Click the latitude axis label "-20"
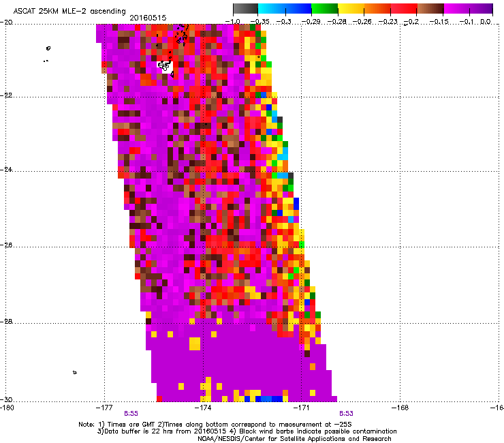Image resolution: width=504 pixels, height=443 pixels. (6, 22)
